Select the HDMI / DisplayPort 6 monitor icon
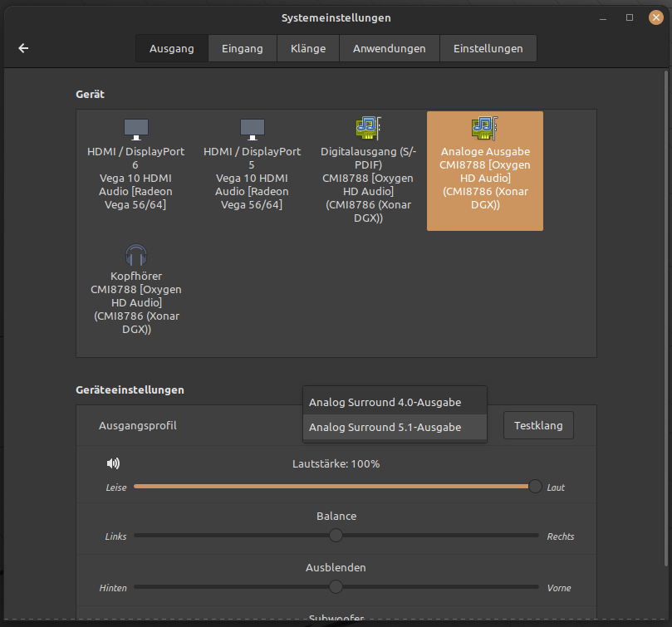Viewport: 672px width, 627px height. pos(136,129)
